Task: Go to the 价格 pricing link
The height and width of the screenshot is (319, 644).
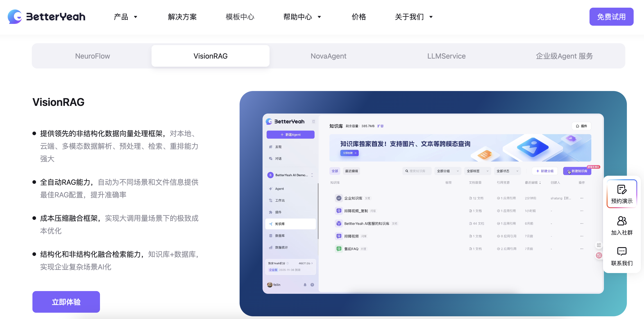Action: pos(359,17)
